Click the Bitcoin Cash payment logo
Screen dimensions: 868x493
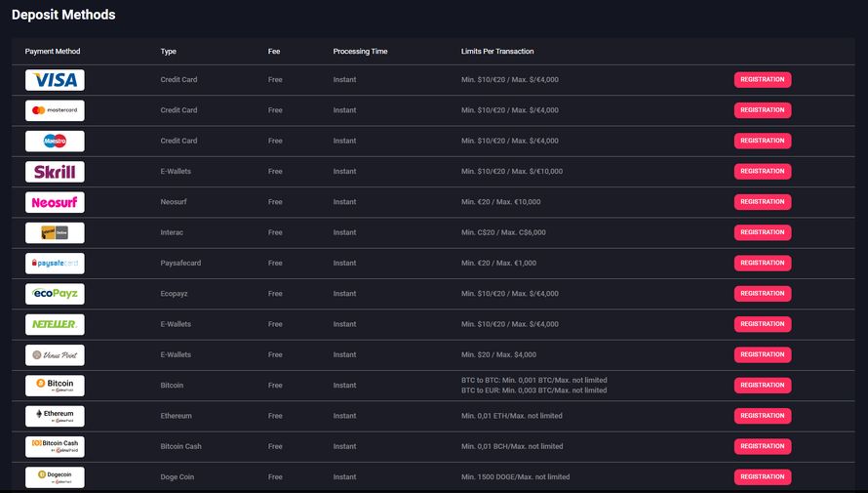pyautogui.click(x=55, y=446)
